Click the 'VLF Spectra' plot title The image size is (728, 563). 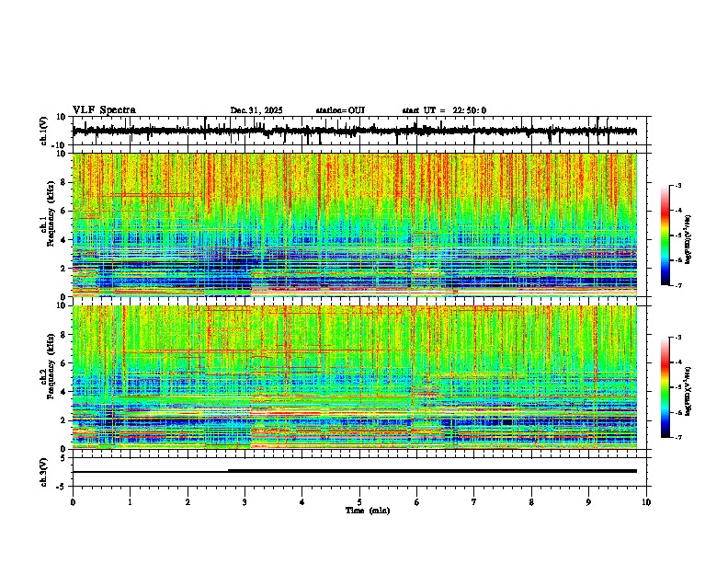pyautogui.click(x=105, y=110)
